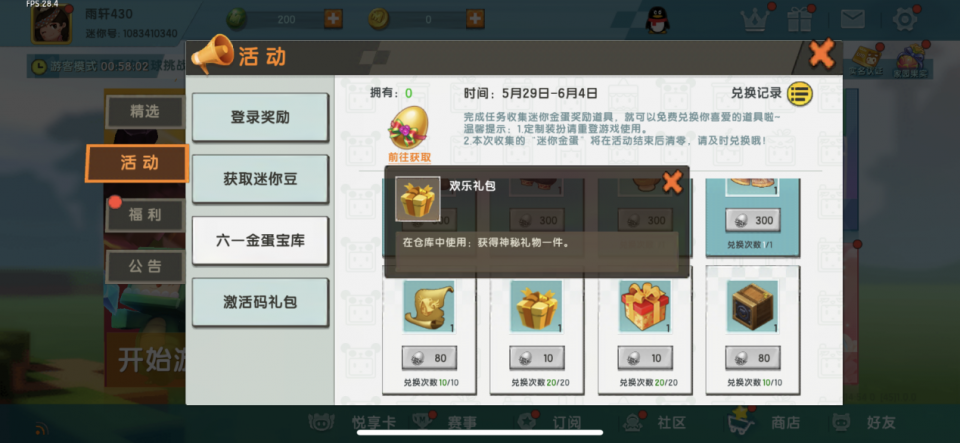Close the 欢乐礼包 tooltip popup
This screenshot has width=960, height=443.
(x=672, y=182)
